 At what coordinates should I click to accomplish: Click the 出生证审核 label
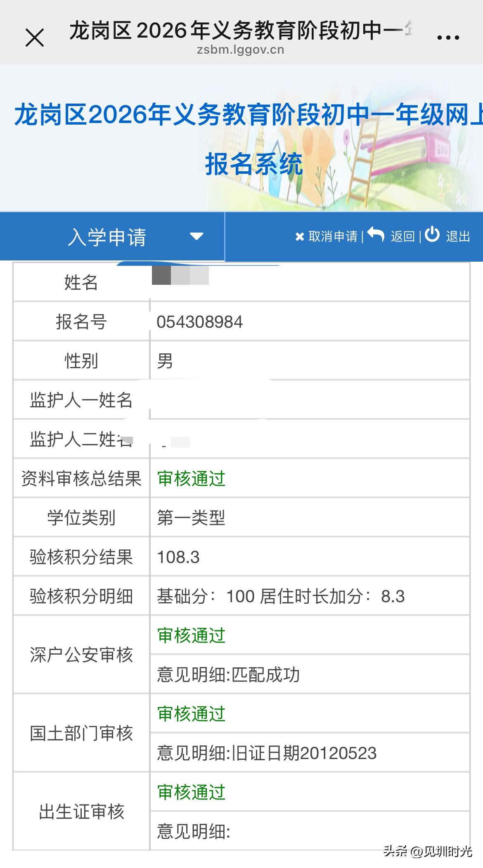[81, 812]
